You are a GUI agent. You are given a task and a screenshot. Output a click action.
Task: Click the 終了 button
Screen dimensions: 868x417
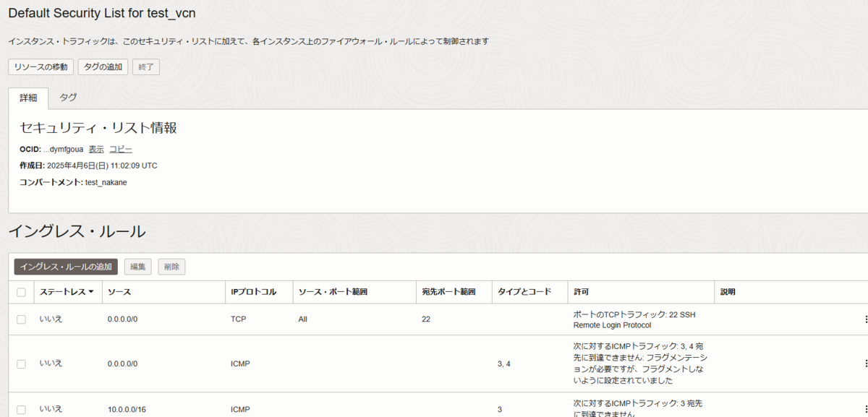[146, 66]
